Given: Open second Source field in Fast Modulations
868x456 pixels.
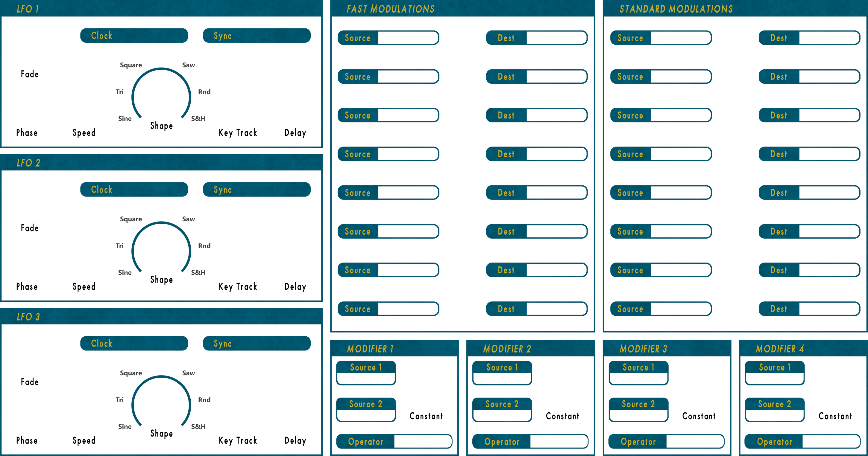Looking at the screenshot, I should 388,76.
